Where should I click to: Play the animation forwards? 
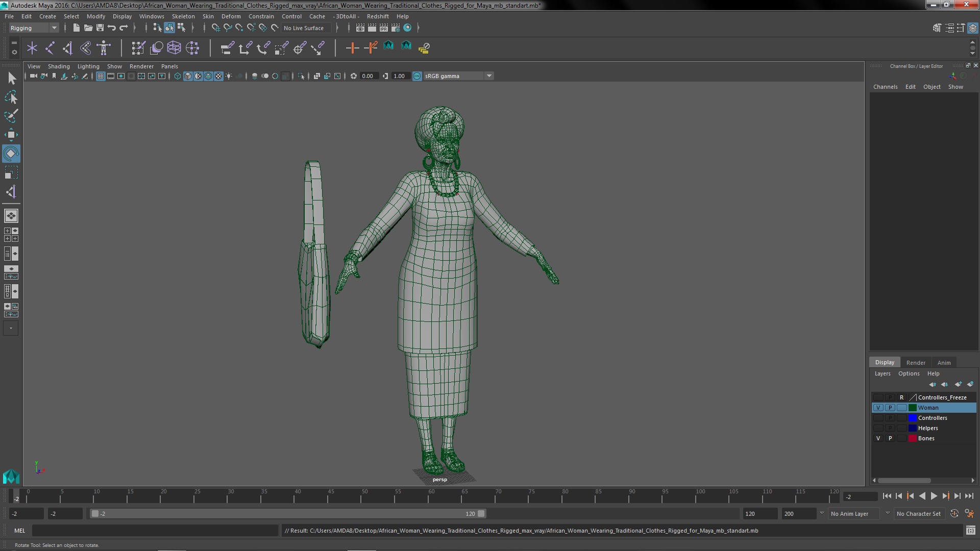coord(934,496)
